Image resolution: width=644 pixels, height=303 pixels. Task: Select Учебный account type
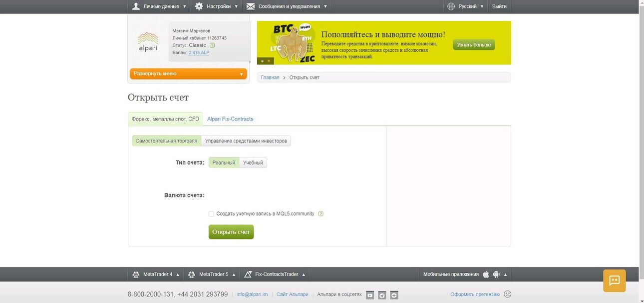pos(253,162)
